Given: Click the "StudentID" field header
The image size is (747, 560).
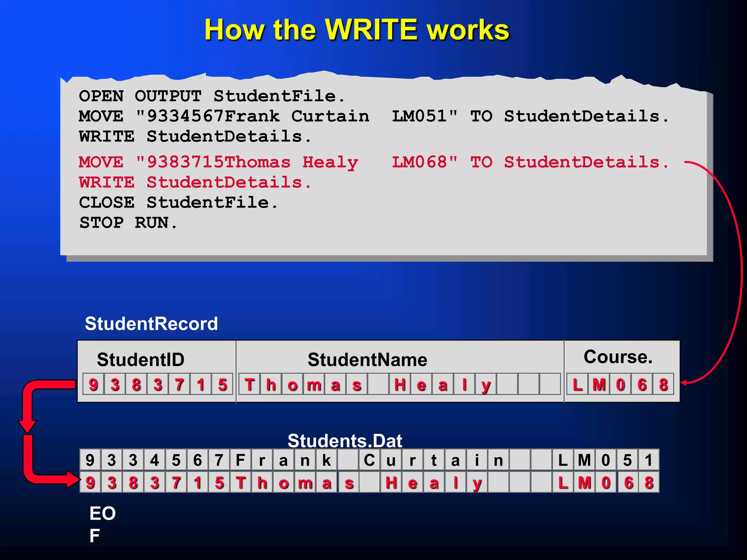Looking at the screenshot, I should pos(141,360).
